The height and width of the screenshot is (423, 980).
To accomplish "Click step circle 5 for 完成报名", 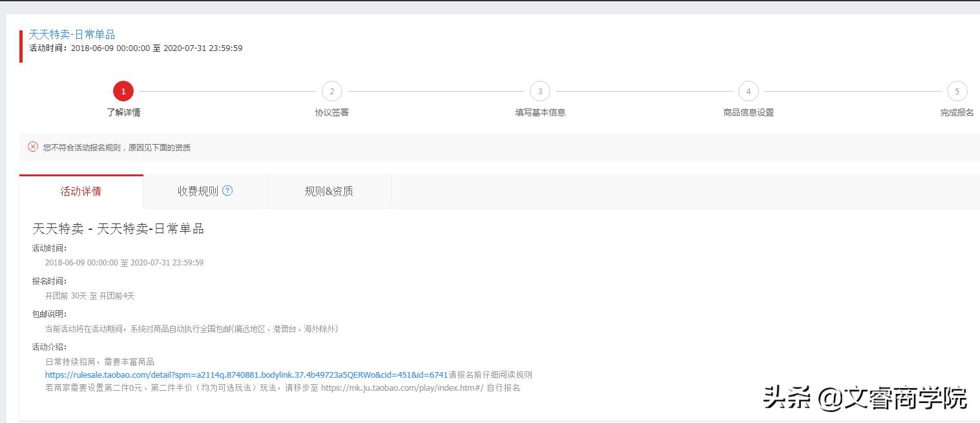I will [957, 91].
